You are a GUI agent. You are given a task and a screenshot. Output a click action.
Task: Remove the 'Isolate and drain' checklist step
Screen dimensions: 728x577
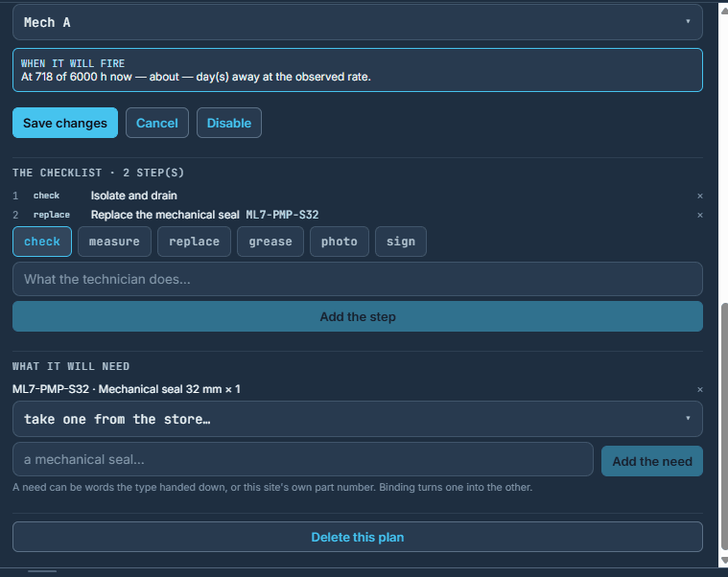(x=699, y=196)
